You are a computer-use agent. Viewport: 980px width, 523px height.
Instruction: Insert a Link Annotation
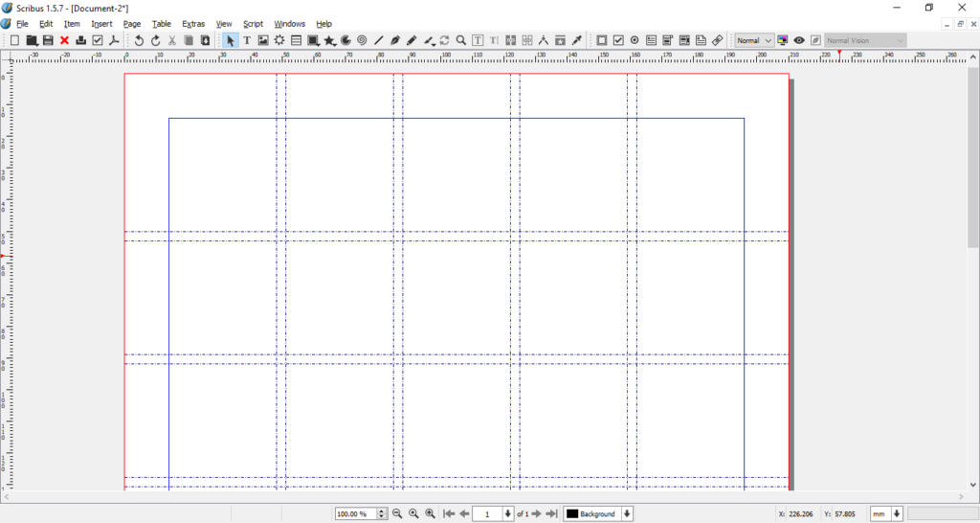pyautogui.click(x=718, y=40)
